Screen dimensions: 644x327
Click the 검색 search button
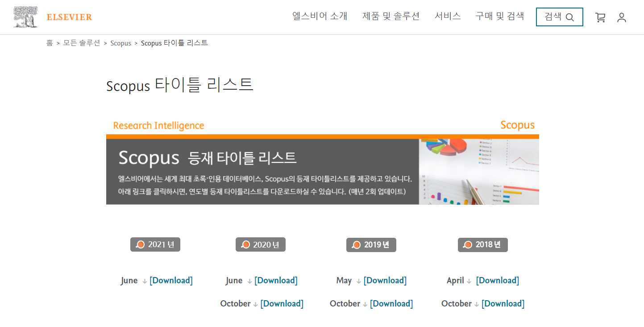(560, 17)
